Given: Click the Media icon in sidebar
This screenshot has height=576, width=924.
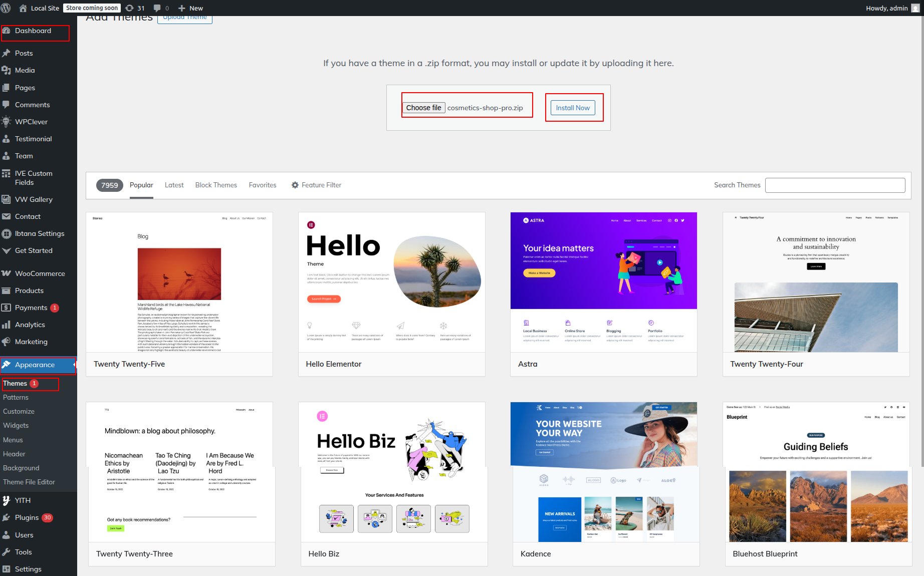Looking at the screenshot, I should [7, 70].
